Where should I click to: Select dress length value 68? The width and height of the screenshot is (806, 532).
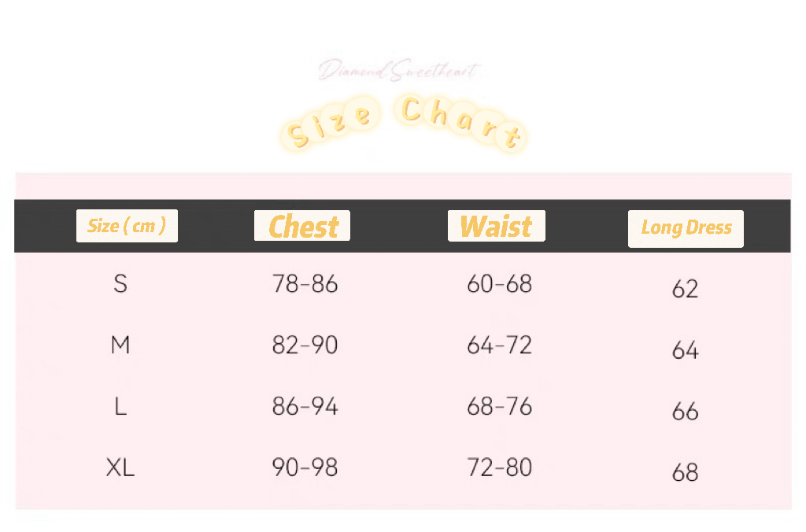(685, 473)
